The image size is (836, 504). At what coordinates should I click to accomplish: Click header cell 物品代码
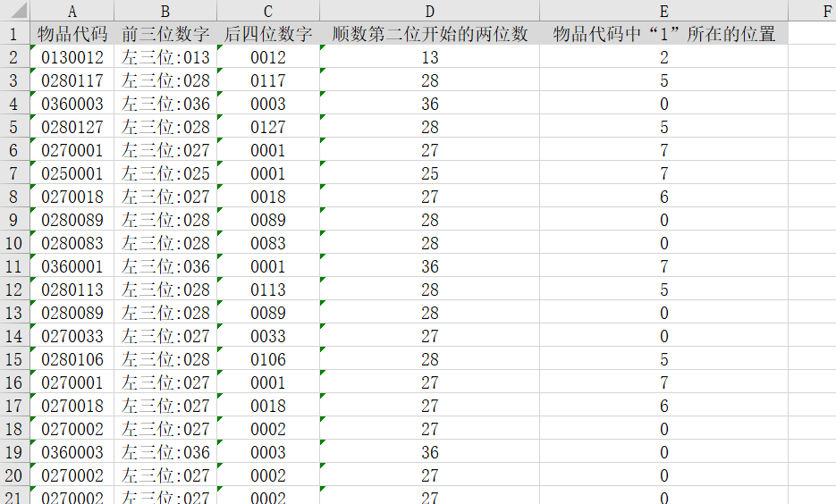[x=72, y=33]
